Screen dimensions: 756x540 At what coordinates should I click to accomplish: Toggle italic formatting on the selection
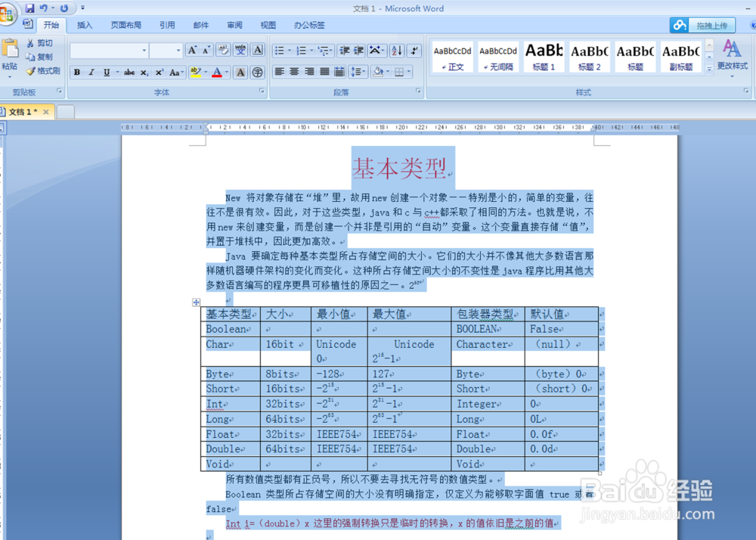[x=91, y=72]
